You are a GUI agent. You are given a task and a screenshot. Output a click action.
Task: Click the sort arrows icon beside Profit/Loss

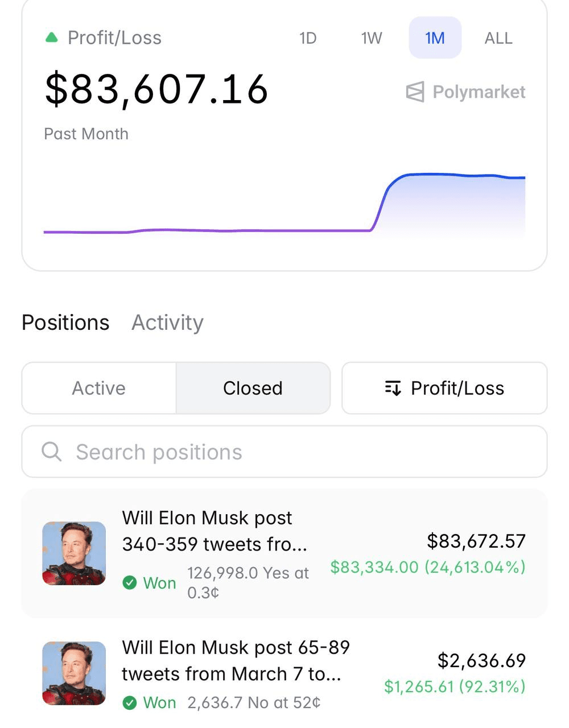tap(393, 388)
